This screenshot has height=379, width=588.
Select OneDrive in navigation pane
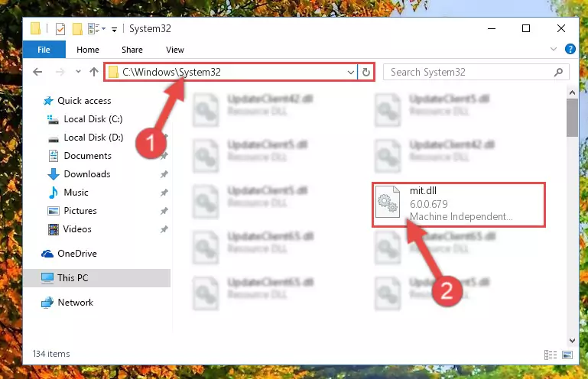pos(77,254)
